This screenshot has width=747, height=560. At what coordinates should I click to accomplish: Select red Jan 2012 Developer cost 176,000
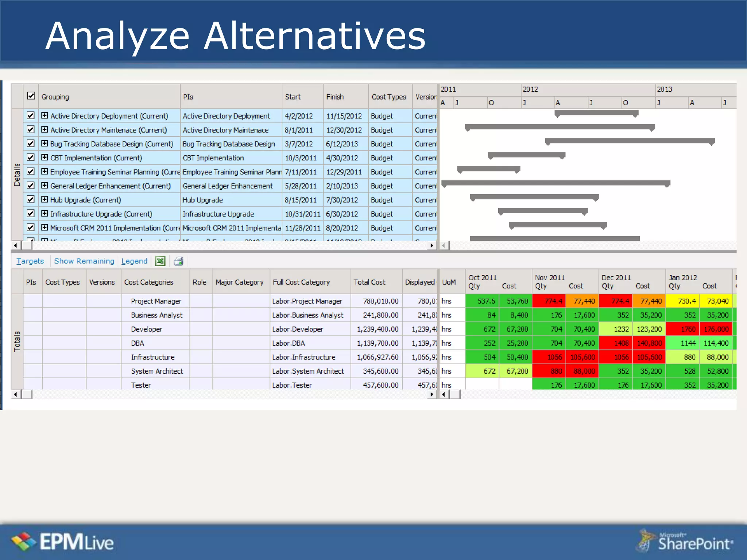(716, 329)
